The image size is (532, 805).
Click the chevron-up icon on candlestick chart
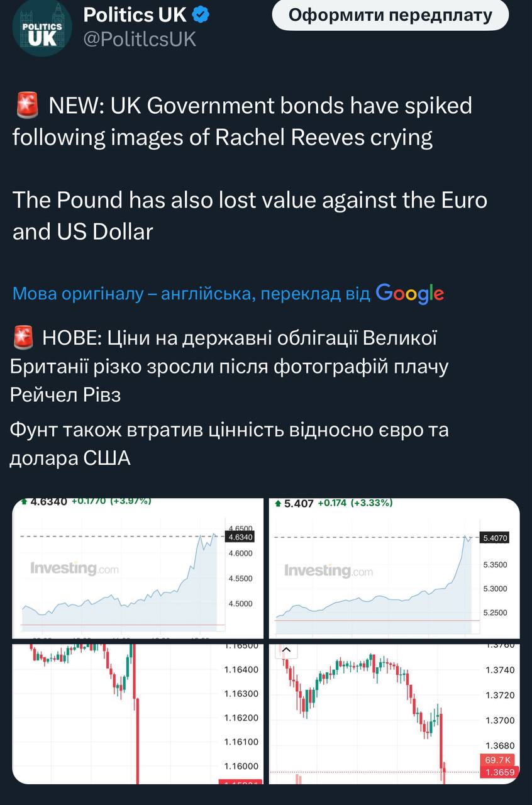pos(285,650)
